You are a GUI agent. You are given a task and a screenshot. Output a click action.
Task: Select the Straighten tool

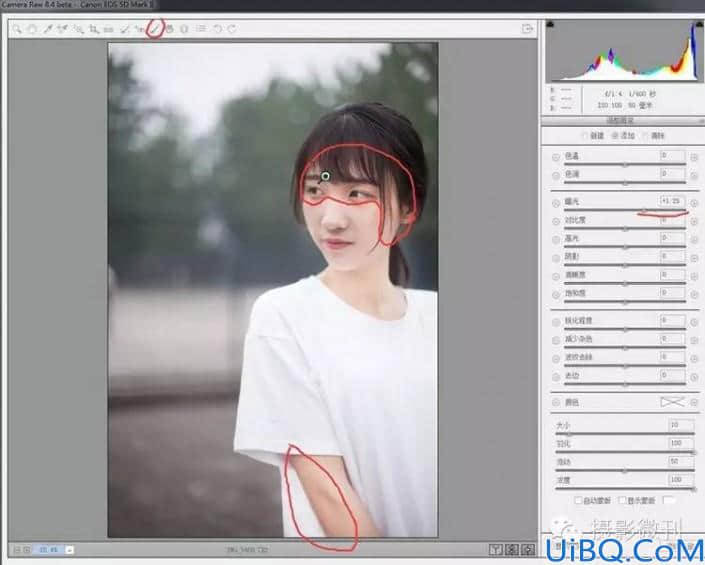point(108,29)
